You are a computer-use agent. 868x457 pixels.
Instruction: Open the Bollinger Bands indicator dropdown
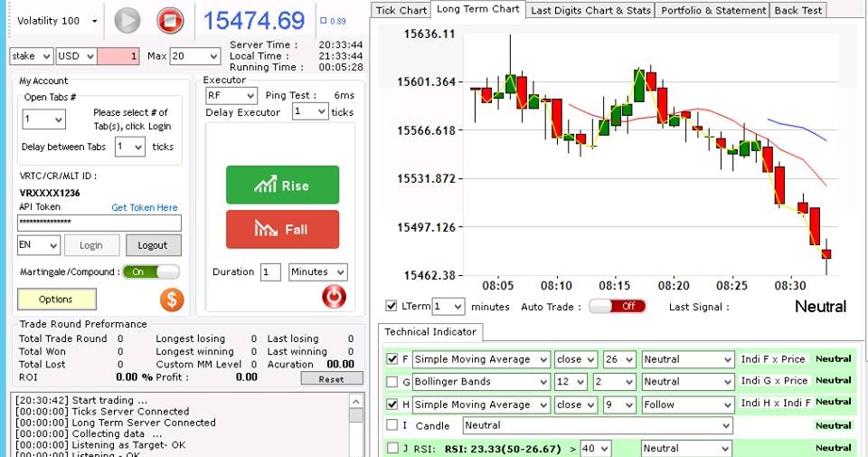[481, 382]
